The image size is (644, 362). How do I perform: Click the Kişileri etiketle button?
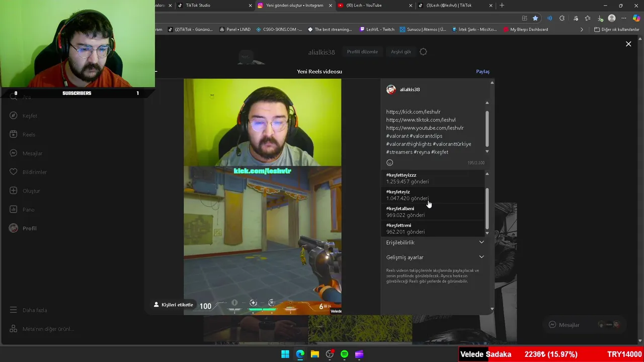(x=173, y=305)
